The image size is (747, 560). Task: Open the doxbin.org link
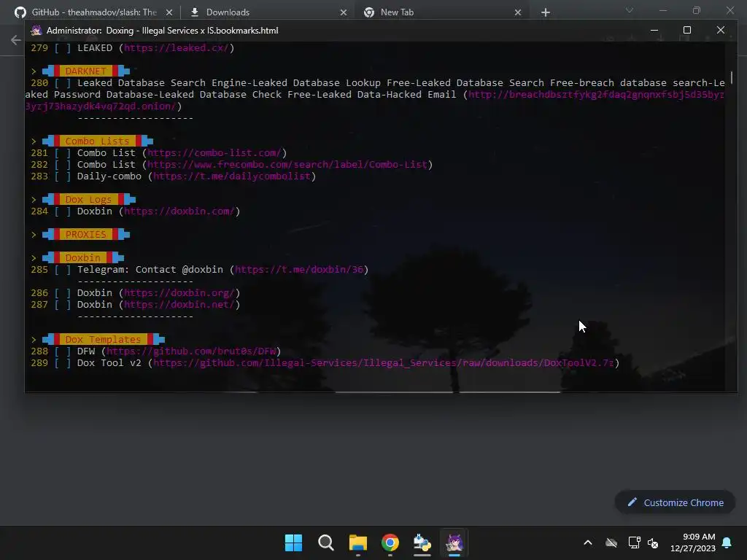[x=179, y=293]
